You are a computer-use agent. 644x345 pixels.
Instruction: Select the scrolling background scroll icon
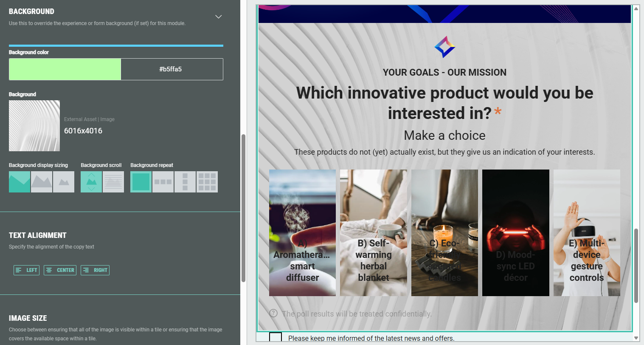point(91,182)
